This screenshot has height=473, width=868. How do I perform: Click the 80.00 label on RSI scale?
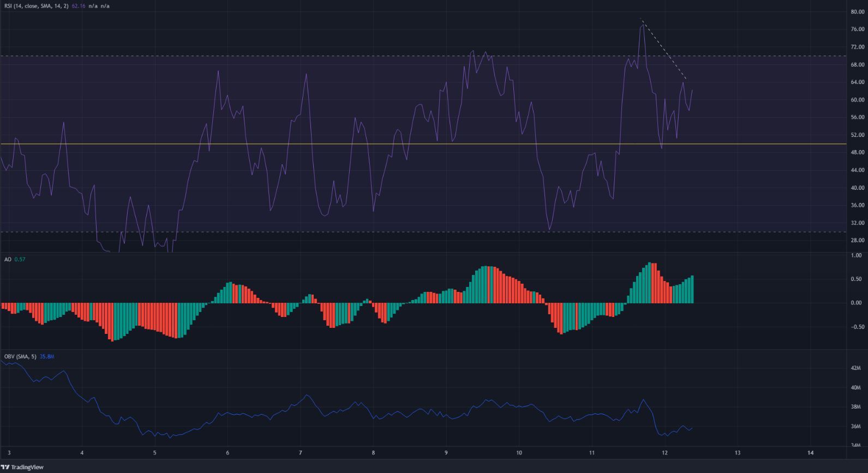coord(858,12)
